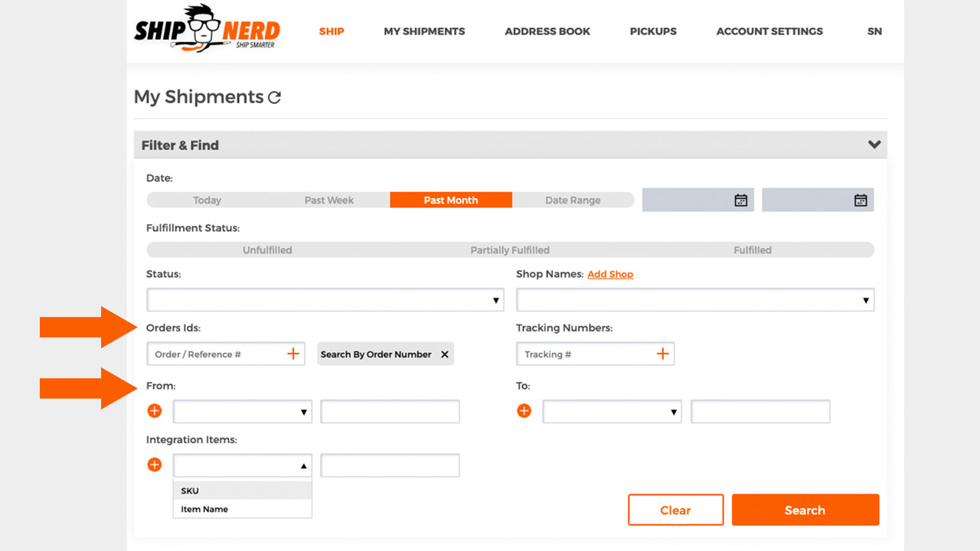Click the plus icon beside the To filter
This screenshot has width=980, height=551.
pyautogui.click(x=524, y=411)
